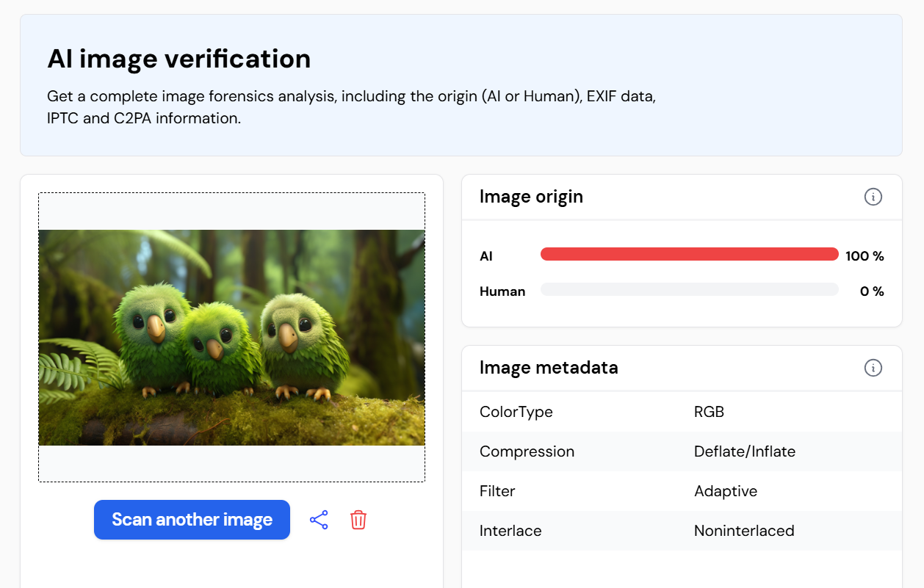The width and height of the screenshot is (924, 588).
Task: Click the AI image verification page title
Action: point(178,59)
